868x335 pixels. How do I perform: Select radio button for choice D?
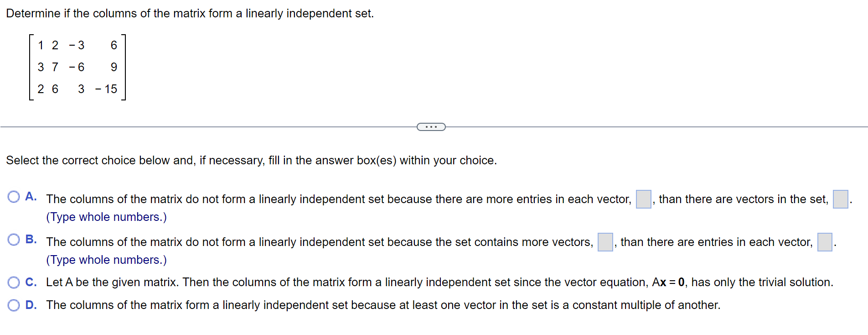coord(14,304)
